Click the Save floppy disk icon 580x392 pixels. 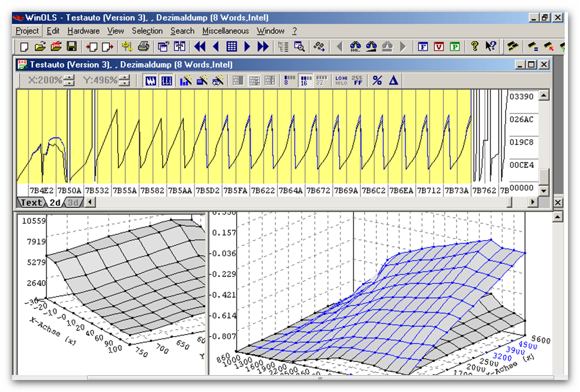[71, 47]
